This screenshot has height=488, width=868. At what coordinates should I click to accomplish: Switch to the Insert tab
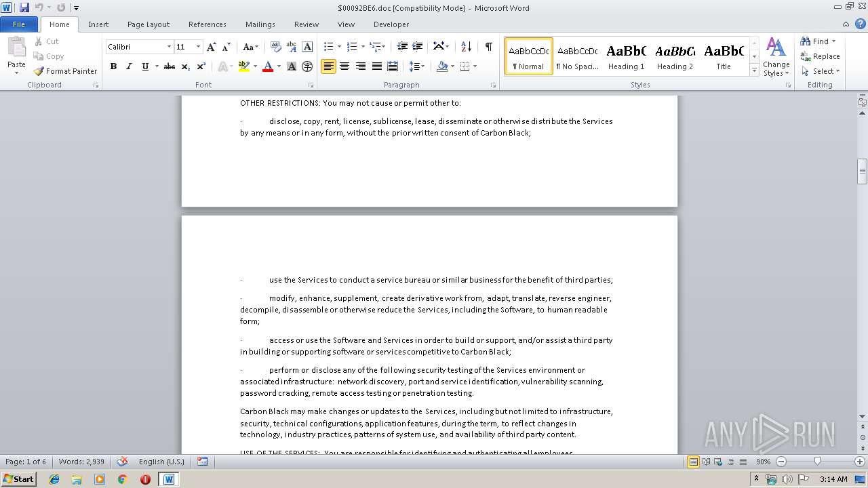(x=98, y=24)
